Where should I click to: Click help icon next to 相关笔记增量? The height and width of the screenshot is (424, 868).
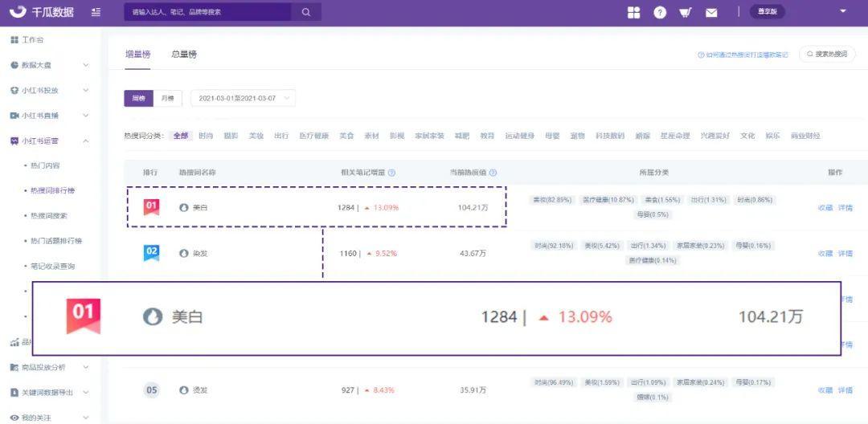(391, 173)
